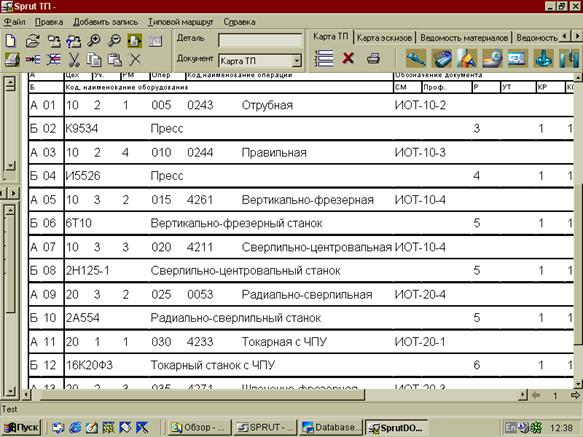This screenshot has height=437, width=583.
Task: Print the card with the printer icon
Action: 373,58
